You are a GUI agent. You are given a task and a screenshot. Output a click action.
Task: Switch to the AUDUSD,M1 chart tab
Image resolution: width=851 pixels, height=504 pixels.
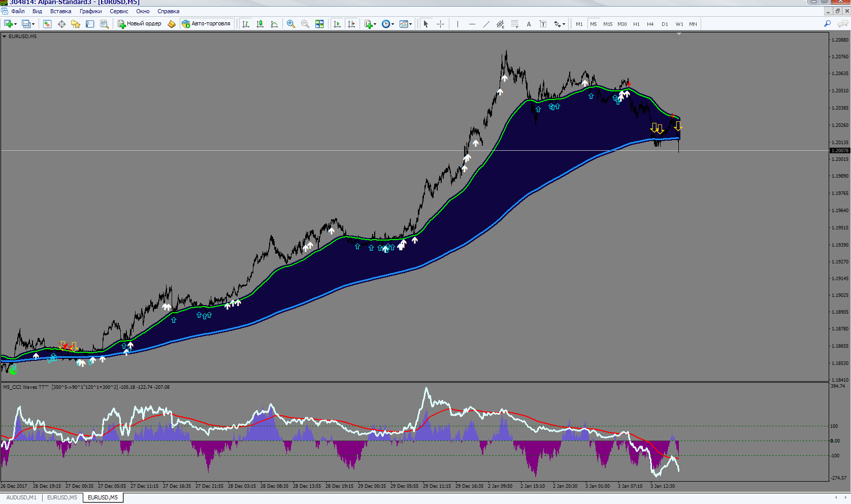coord(21,498)
